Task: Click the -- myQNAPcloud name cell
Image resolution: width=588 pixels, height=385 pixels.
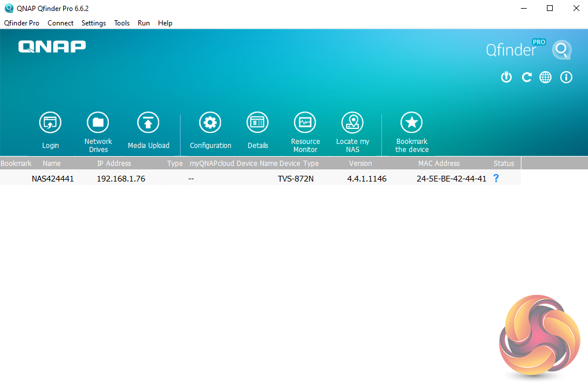Action: coord(191,179)
